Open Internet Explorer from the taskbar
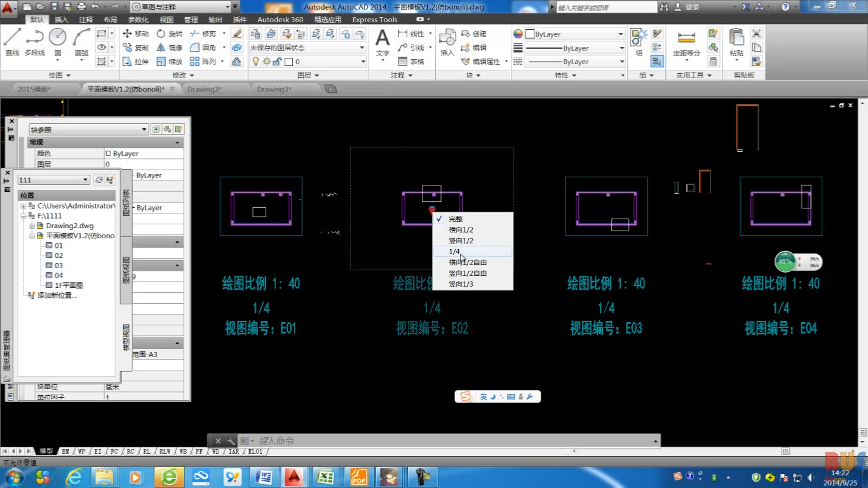The width and height of the screenshot is (868, 488). point(74,477)
